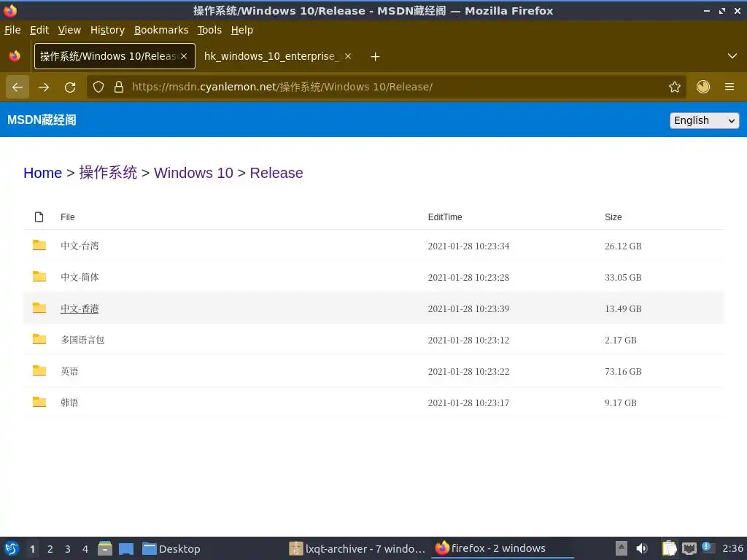Viewport: 747px width, 560px height.
Task: Open the LXQt start menu icon
Action: coord(12,548)
